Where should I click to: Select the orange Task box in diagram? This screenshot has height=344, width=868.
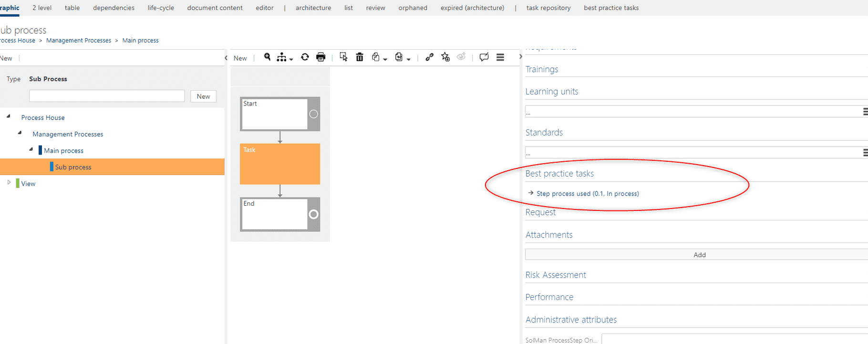[x=280, y=164]
